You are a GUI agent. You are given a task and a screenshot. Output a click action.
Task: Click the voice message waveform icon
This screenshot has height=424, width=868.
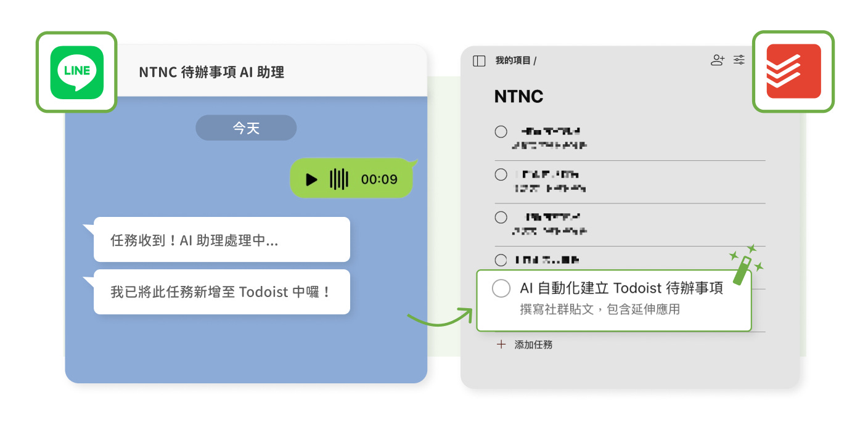click(339, 179)
